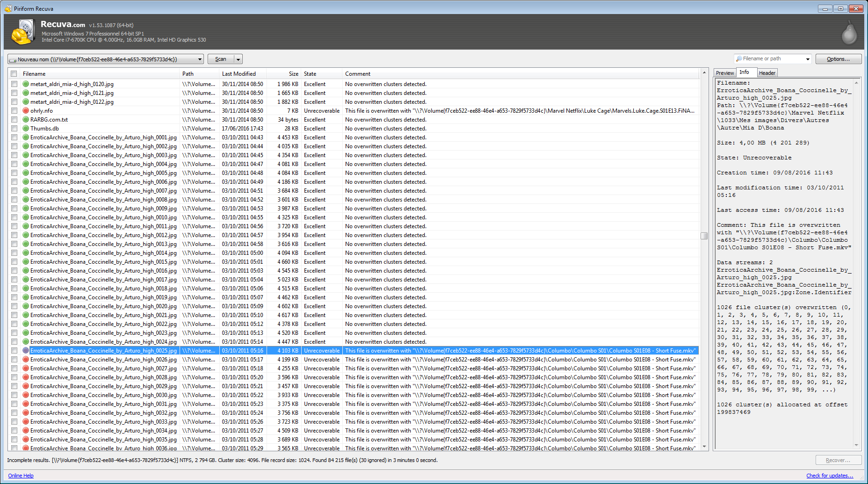Switch to the Header tab
The height and width of the screenshot is (484, 868).
[767, 73]
